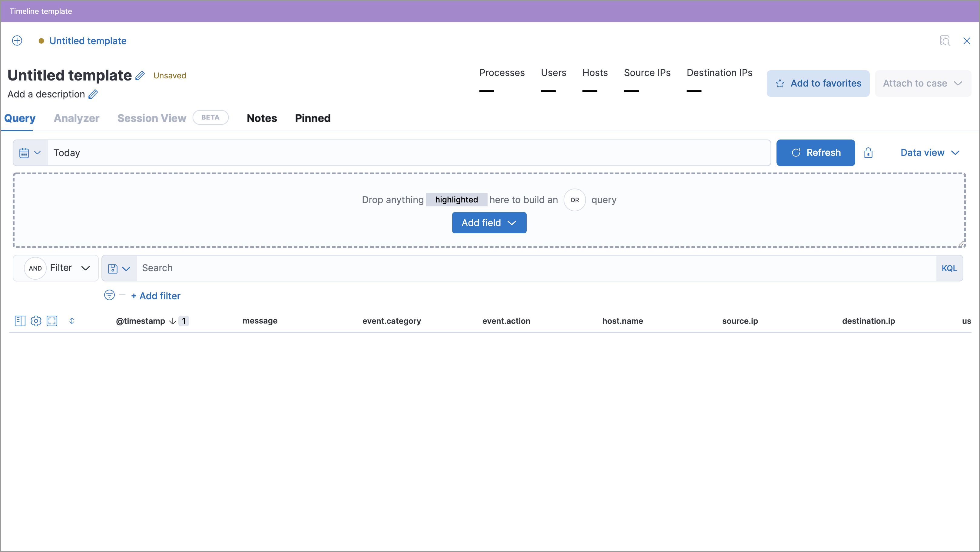Switch to the Analyzer tab
980x552 pixels.
tap(76, 118)
